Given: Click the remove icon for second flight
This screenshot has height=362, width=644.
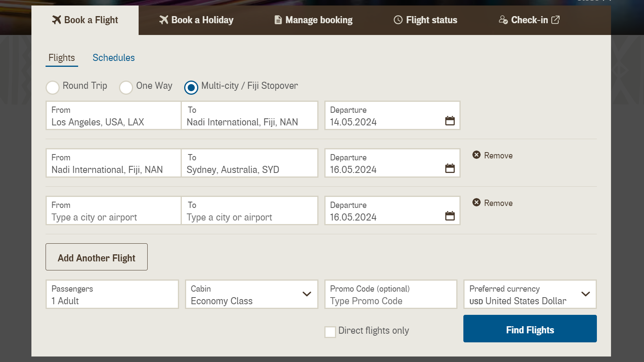Looking at the screenshot, I should coord(476,155).
